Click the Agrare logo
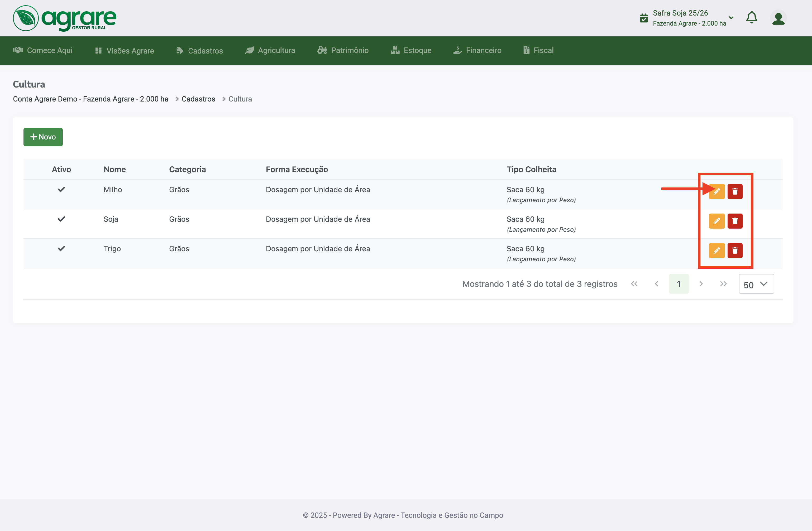The width and height of the screenshot is (812, 531). coord(64,18)
